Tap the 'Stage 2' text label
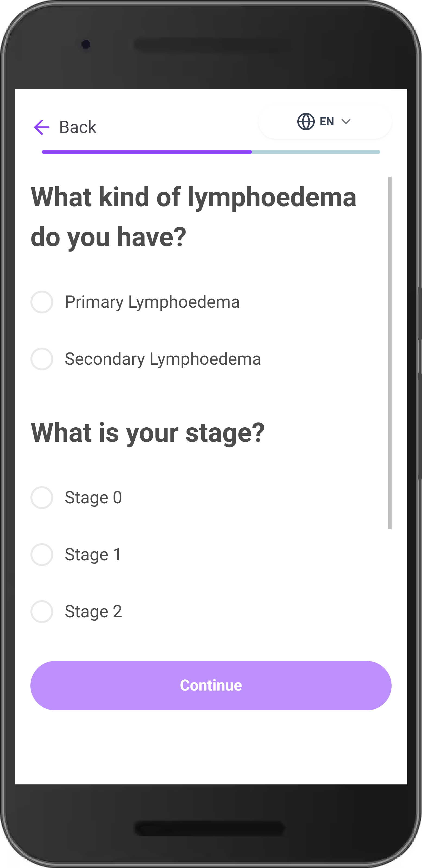Screen dimensions: 422x868 point(93,611)
